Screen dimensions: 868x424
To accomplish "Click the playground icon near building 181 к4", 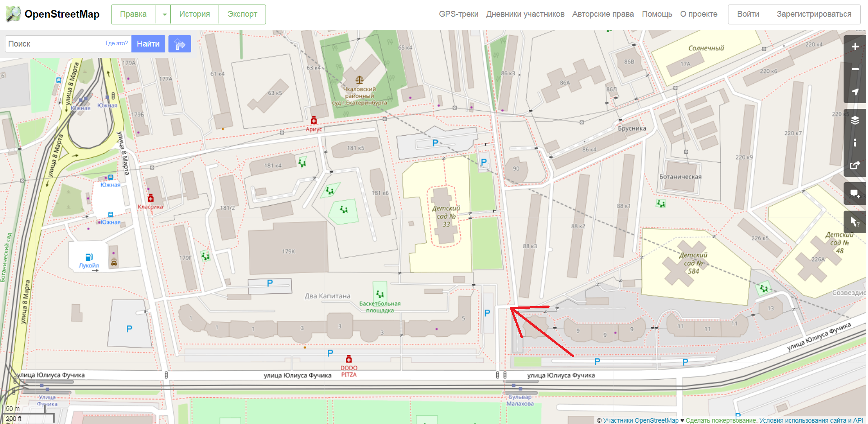I will pos(302,162).
